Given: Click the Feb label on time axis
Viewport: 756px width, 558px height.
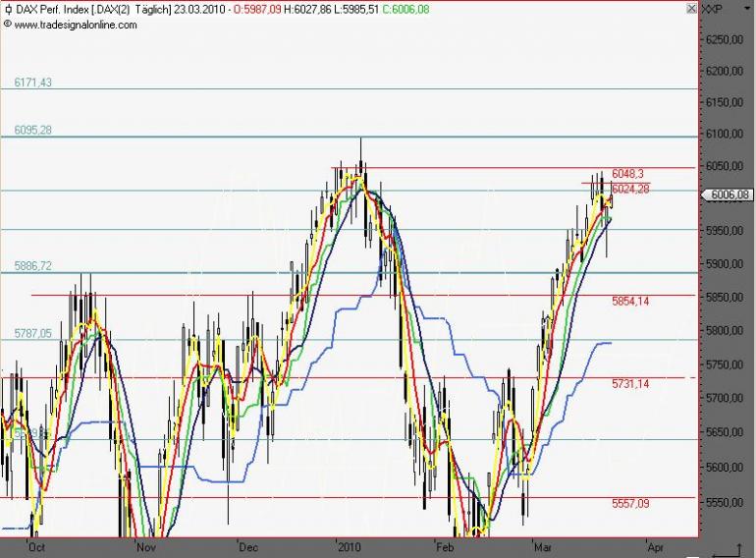Looking at the screenshot, I should pyautogui.click(x=445, y=547).
